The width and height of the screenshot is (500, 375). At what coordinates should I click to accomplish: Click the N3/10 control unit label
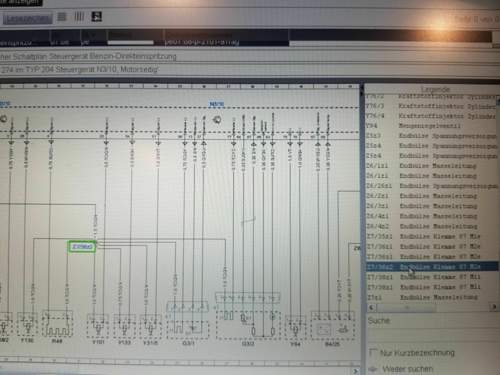[x=217, y=104]
